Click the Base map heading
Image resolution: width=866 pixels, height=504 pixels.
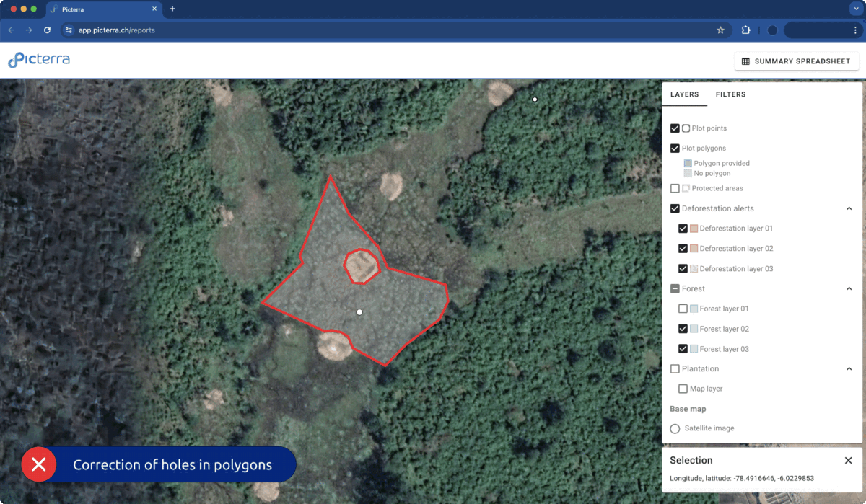coord(688,409)
